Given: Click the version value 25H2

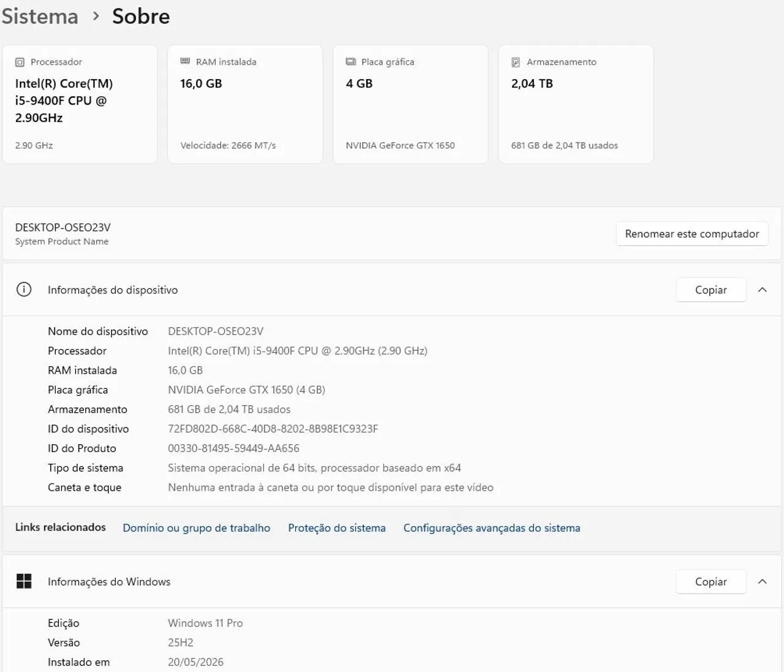Looking at the screenshot, I should pos(181,643).
